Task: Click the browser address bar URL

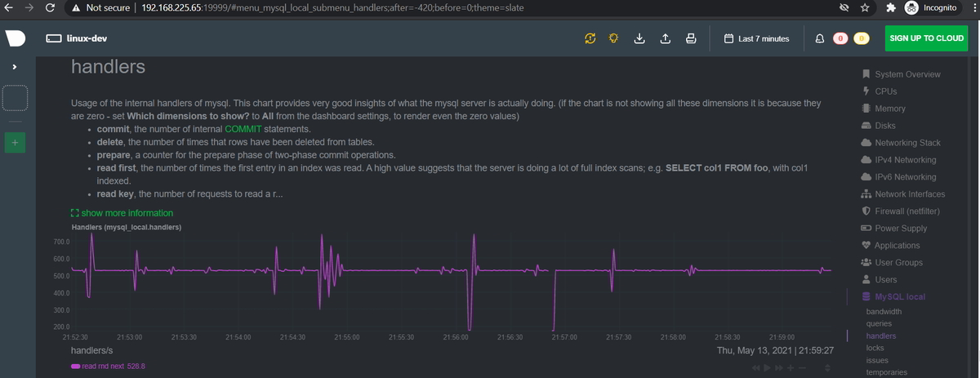Action: tap(332, 8)
